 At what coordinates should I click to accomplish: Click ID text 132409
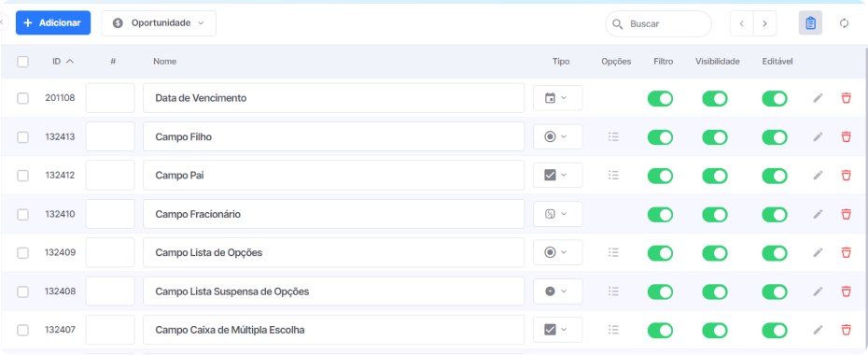pyautogui.click(x=60, y=252)
